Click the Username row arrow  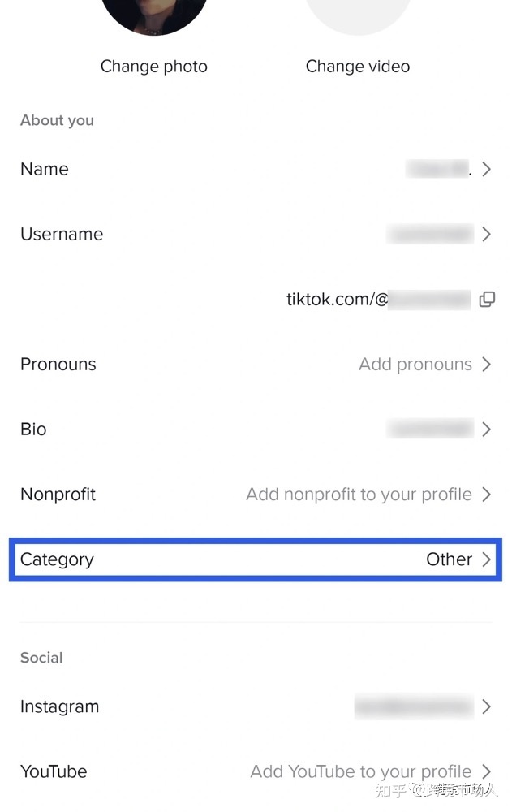tap(486, 234)
